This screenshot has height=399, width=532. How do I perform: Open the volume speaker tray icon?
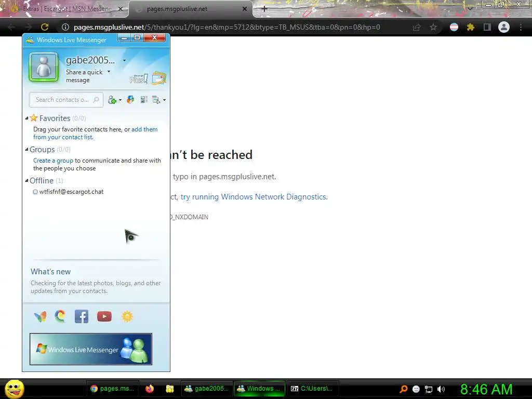(441, 389)
